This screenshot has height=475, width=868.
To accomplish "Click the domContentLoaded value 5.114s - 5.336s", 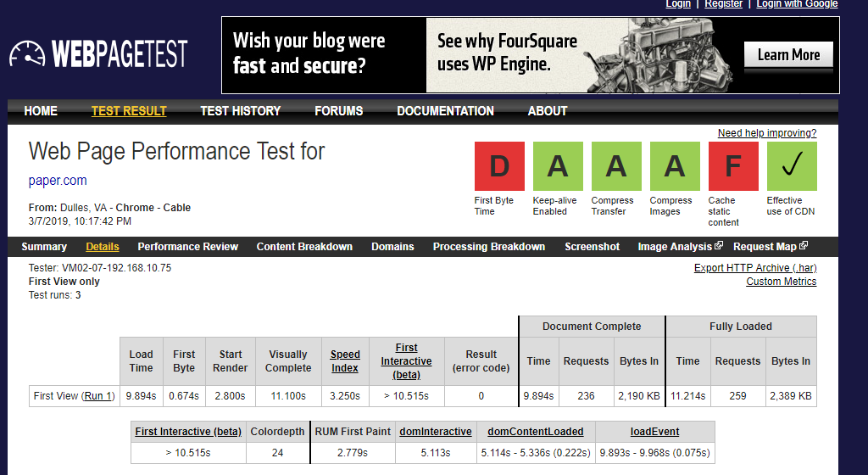I will (x=536, y=453).
